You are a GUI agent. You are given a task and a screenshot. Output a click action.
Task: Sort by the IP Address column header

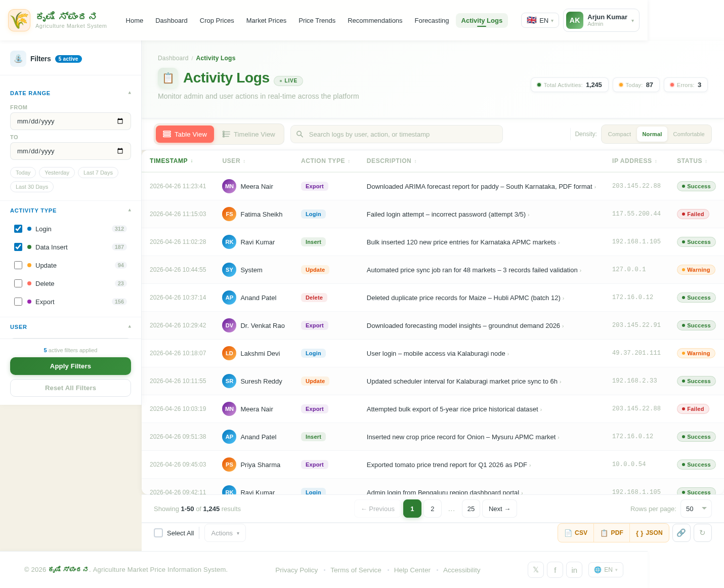coord(634,161)
